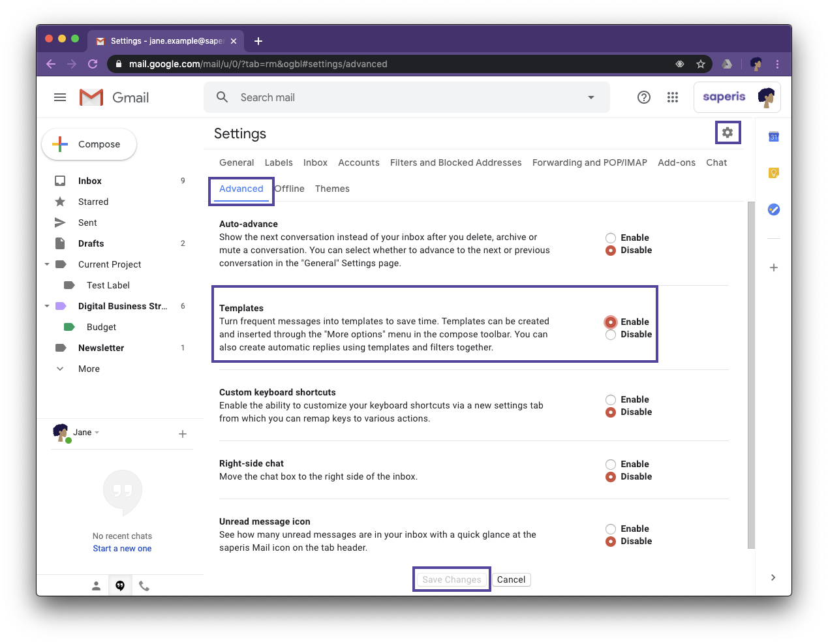
Task: Open Google Tasks side panel icon
Action: [774, 209]
